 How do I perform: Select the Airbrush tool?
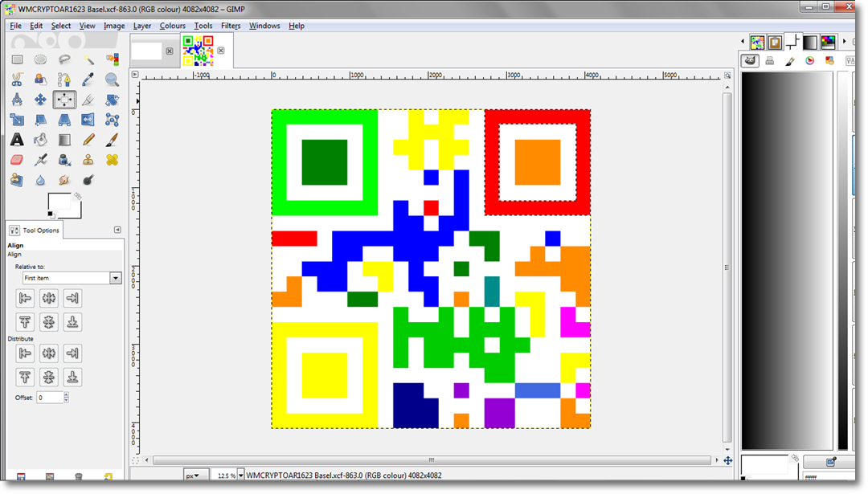[40, 160]
